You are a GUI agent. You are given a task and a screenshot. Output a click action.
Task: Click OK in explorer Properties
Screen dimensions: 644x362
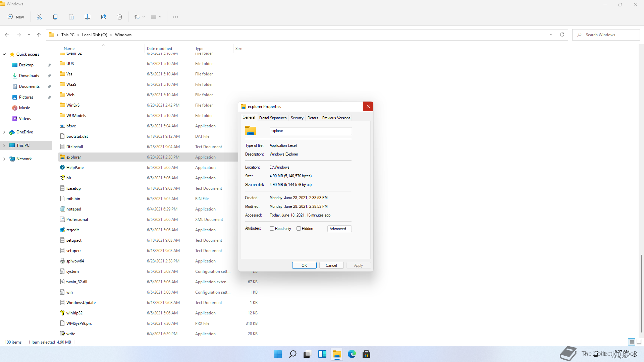point(304,265)
